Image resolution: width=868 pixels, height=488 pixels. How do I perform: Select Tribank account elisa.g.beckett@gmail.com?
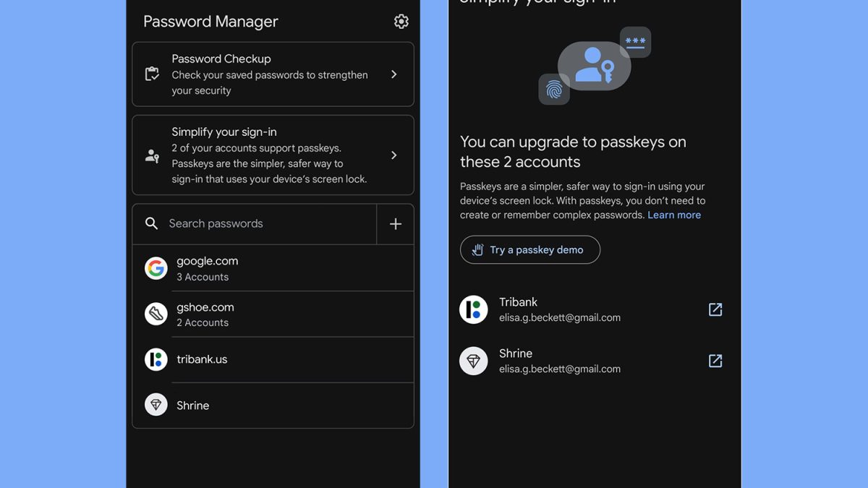[x=559, y=309]
